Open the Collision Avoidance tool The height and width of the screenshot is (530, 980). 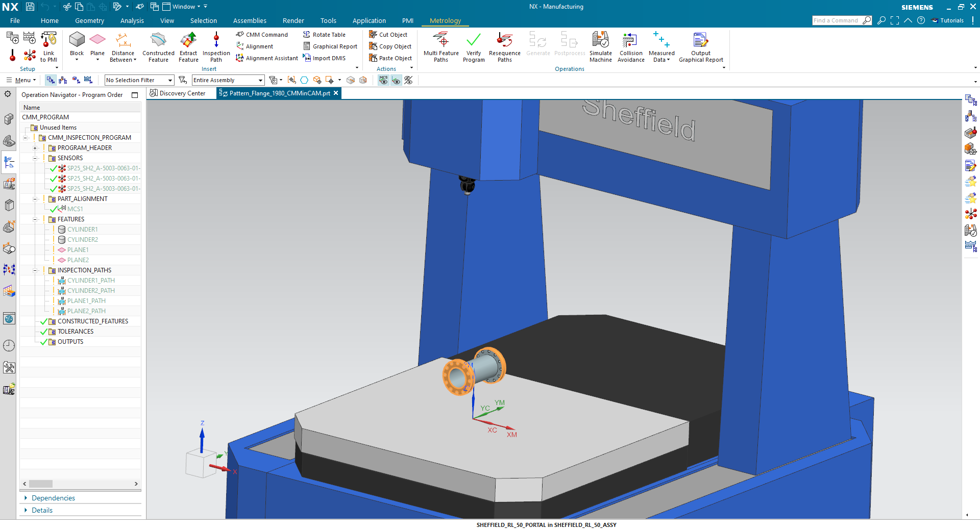tap(630, 46)
